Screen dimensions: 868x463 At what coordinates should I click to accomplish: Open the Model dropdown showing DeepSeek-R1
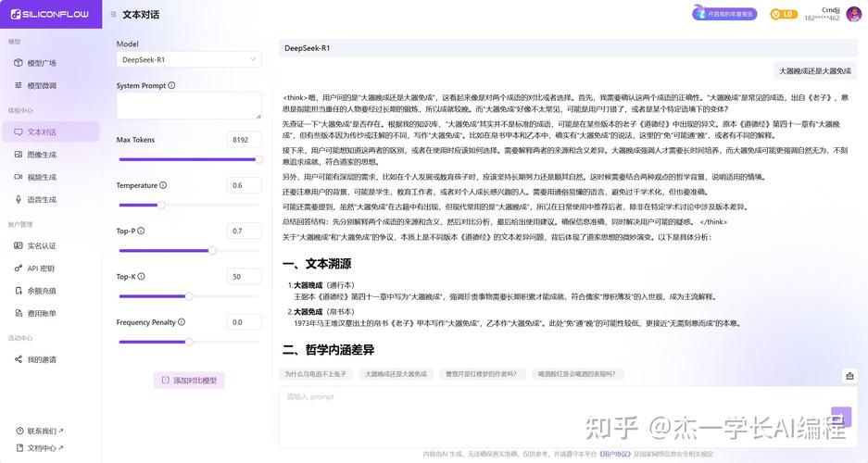click(x=189, y=60)
